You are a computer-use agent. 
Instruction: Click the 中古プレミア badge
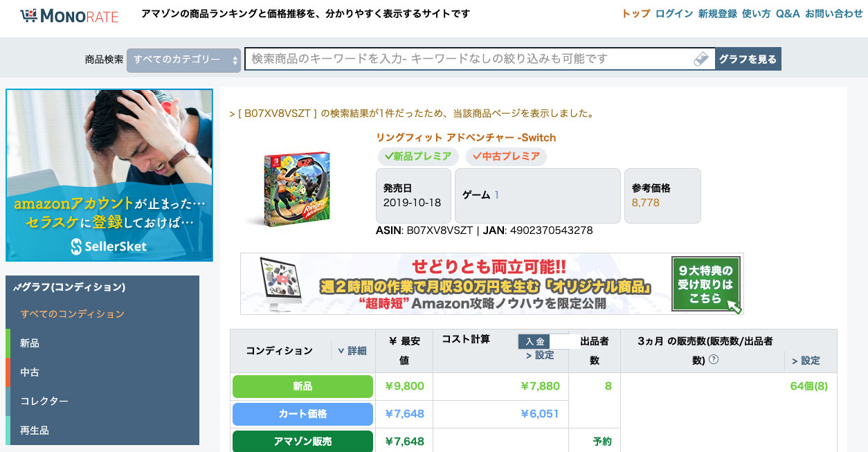tap(506, 156)
